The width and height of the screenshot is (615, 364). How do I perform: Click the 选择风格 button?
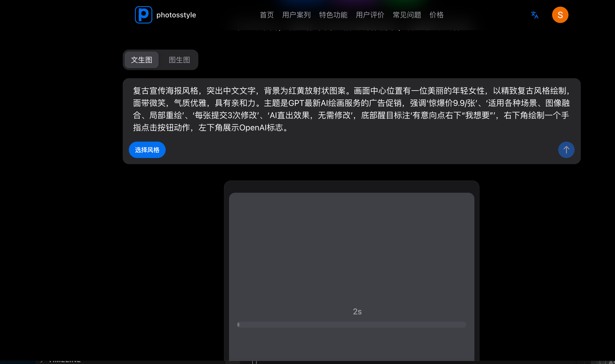[x=147, y=150]
